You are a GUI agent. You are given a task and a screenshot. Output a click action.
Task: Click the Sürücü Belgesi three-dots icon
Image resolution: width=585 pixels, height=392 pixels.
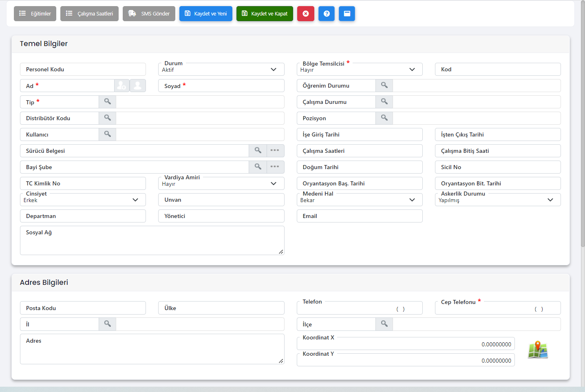[275, 151]
